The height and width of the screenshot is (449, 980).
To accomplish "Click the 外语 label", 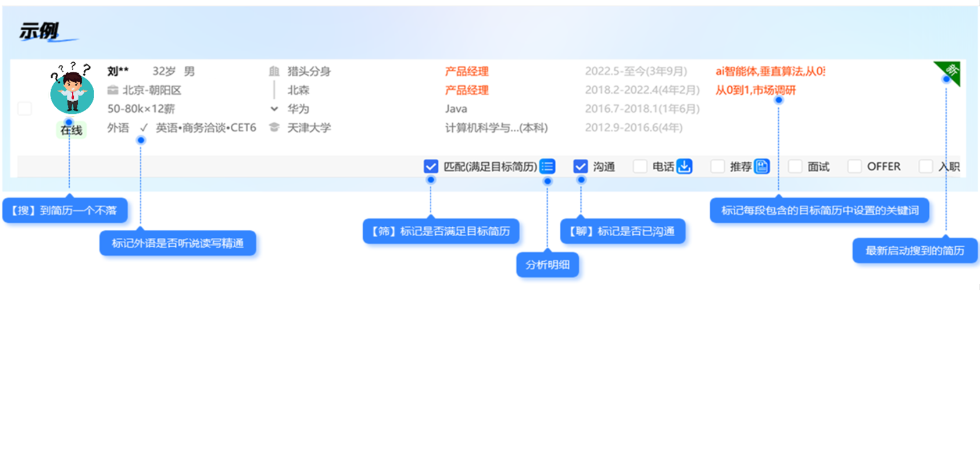I will (x=118, y=127).
